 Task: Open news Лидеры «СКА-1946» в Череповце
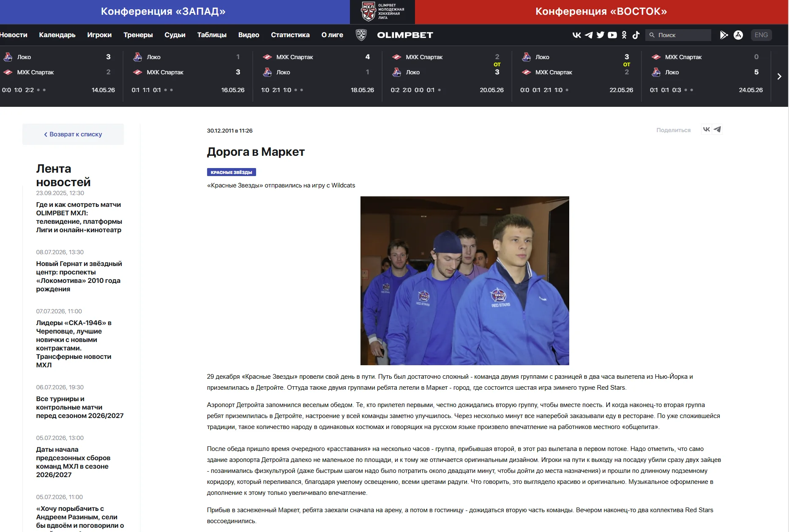(x=74, y=344)
